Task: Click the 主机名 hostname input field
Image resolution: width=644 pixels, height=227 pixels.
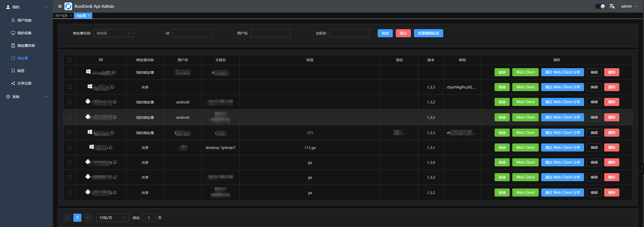Action: point(349,33)
